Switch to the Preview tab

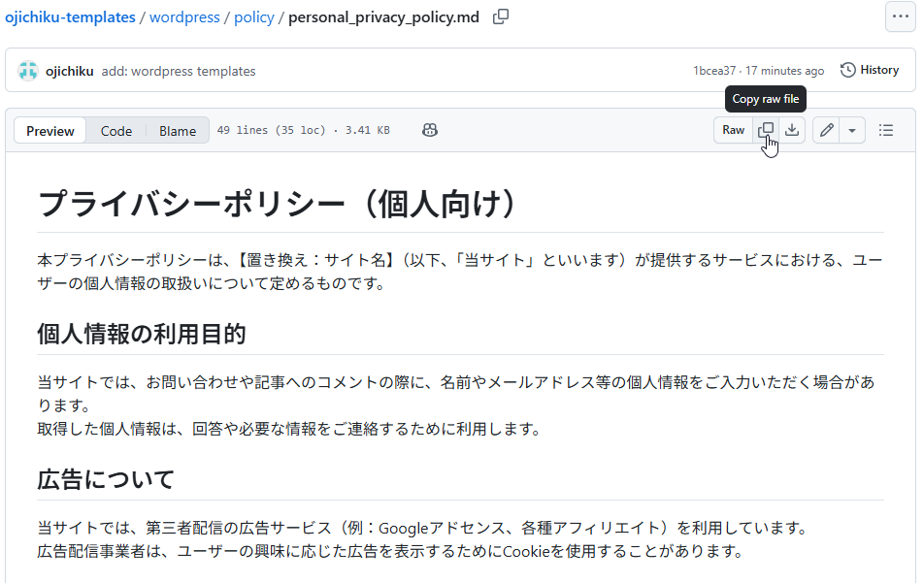50,131
